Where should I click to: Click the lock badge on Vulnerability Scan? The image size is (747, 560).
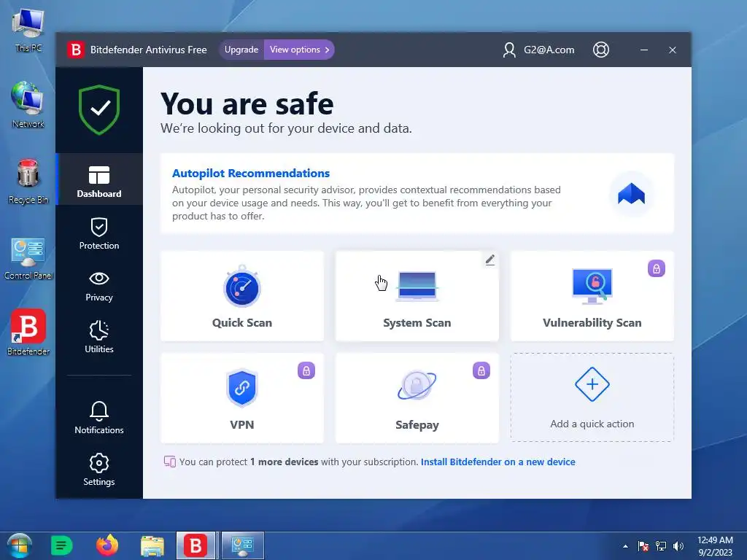(x=656, y=268)
